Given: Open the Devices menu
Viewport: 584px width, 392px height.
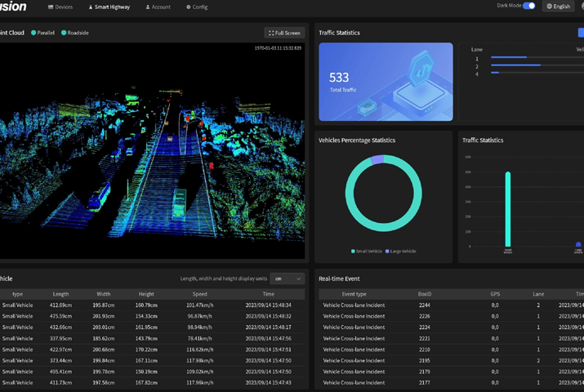Looking at the screenshot, I should (60, 7).
